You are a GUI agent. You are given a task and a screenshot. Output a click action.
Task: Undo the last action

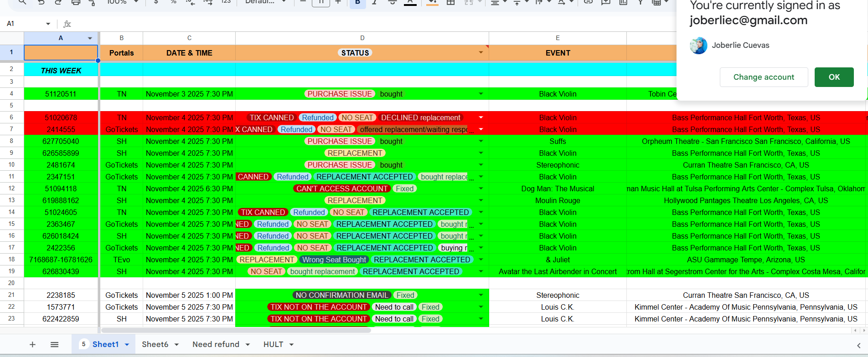point(41,2)
